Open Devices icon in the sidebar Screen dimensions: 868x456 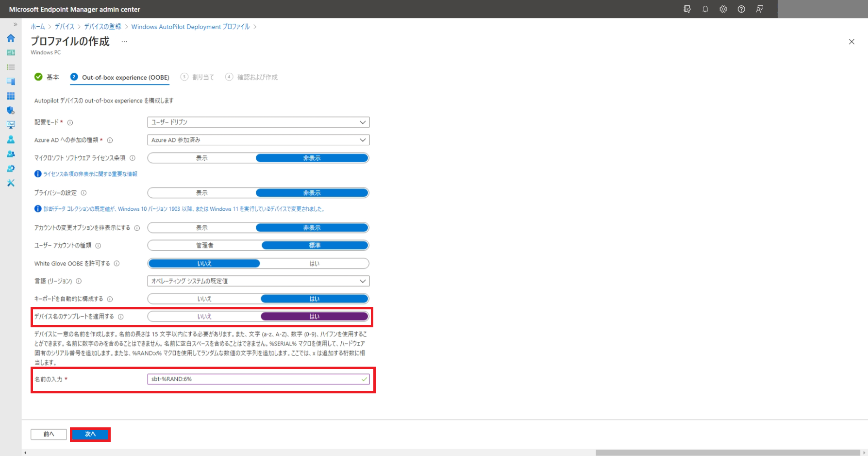click(x=11, y=82)
